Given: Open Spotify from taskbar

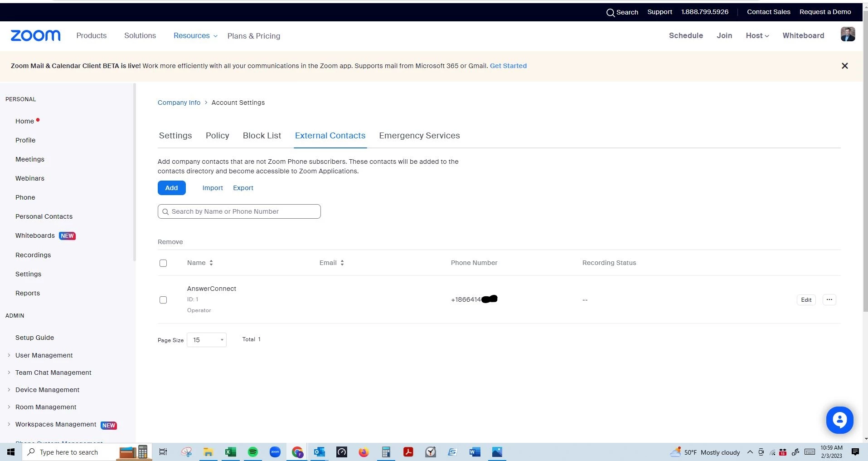Looking at the screenshot, I should pyautogui.click(x=253, y=452).
